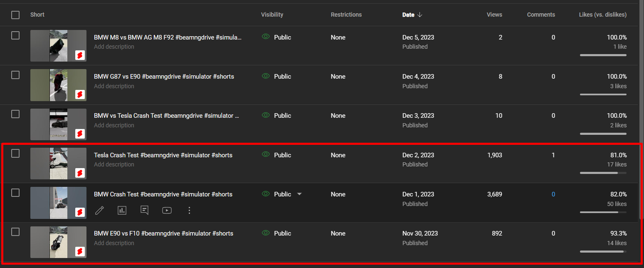Click View on YouTube icon for BMW Crash Test
Image resolution: width=644 pixels, height=268 pixels.
pos(167,210)
